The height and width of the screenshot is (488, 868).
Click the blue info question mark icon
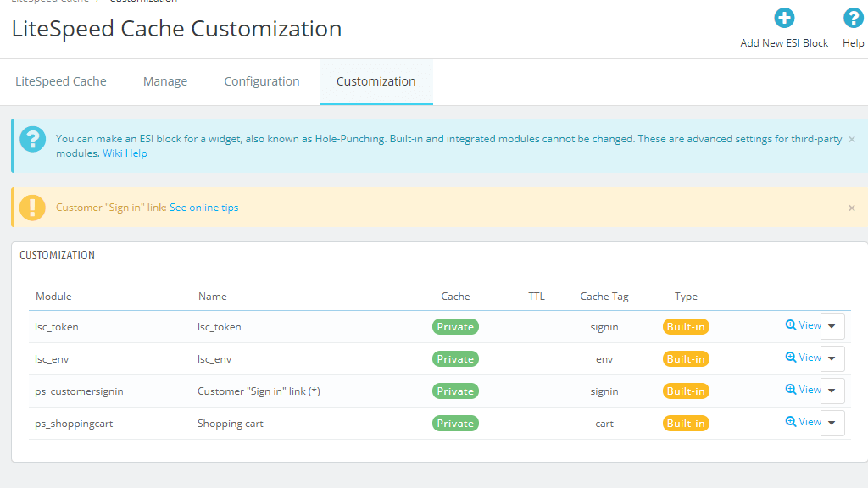coord(33,140)
